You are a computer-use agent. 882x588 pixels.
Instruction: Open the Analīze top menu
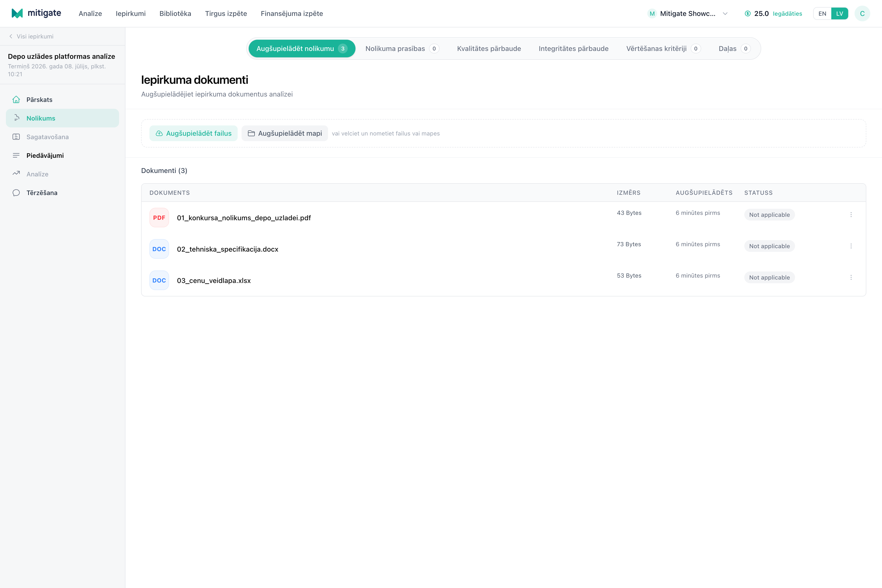coord(90,13)
